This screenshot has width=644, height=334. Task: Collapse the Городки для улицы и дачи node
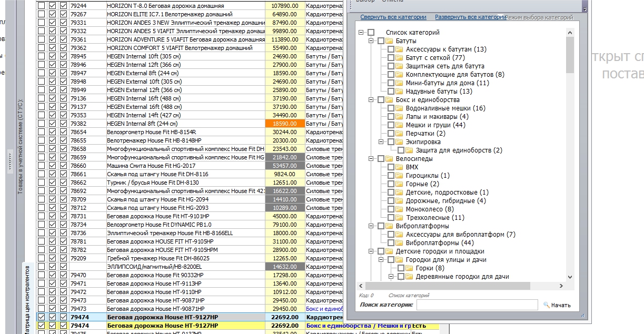coord(381,260)
